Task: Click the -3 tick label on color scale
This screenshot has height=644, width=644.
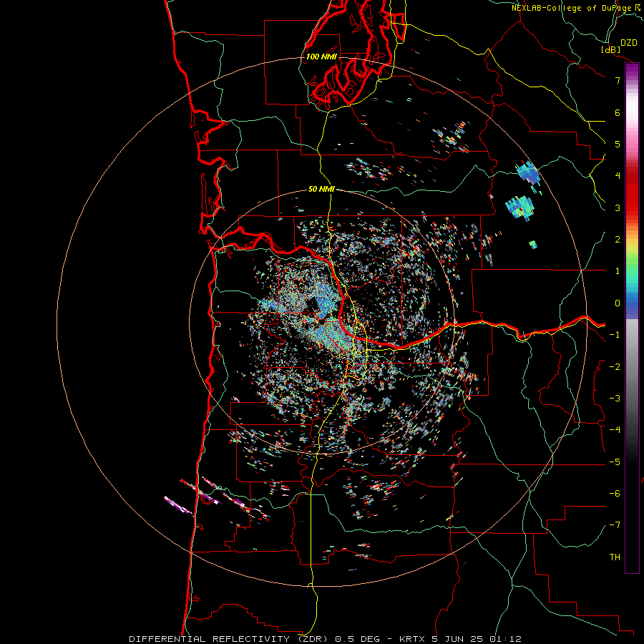Action: [615, 399]
